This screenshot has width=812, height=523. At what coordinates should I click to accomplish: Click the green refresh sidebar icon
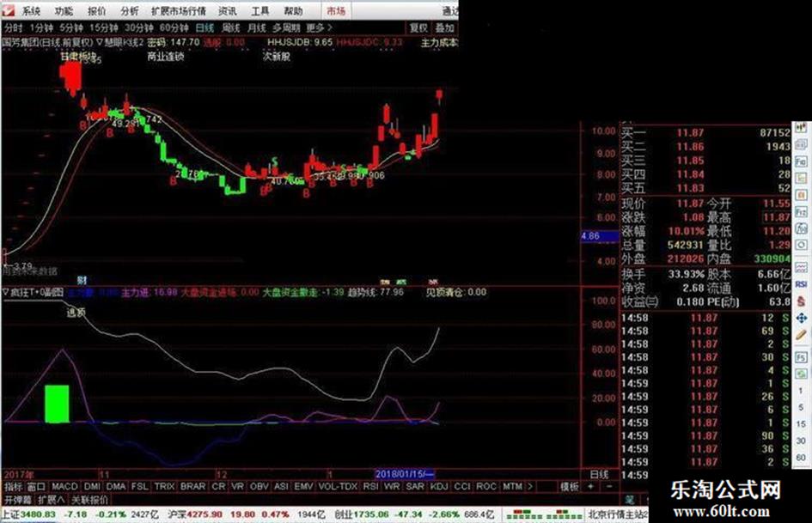pos(802,374)
